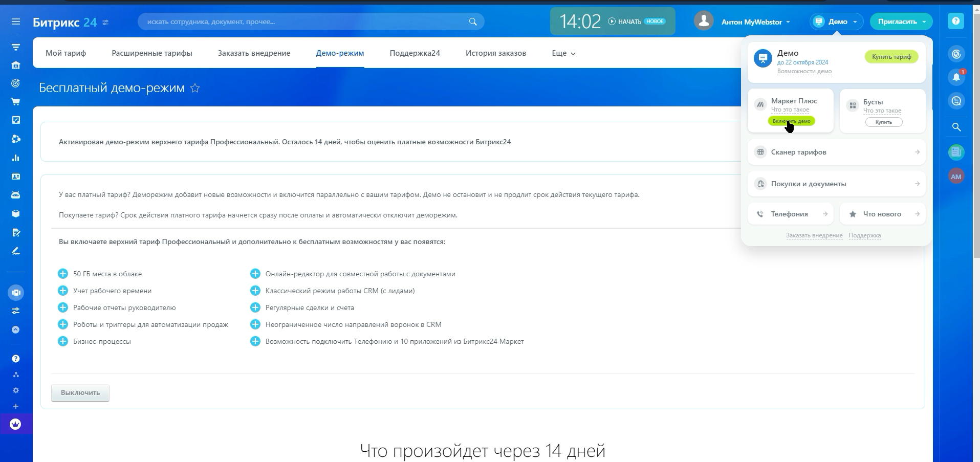Open the Телефония item
This screenshot has height=462, width=980.
[790, 214]
